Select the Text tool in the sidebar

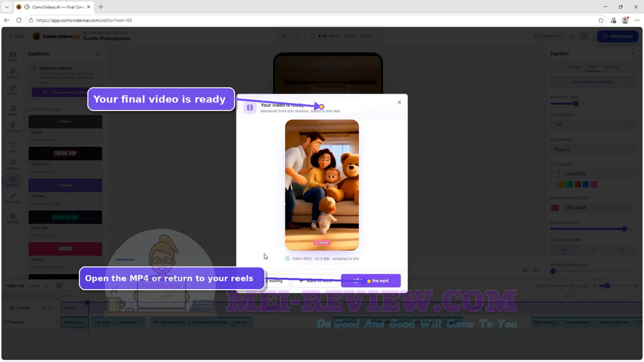tap(13, 147)
